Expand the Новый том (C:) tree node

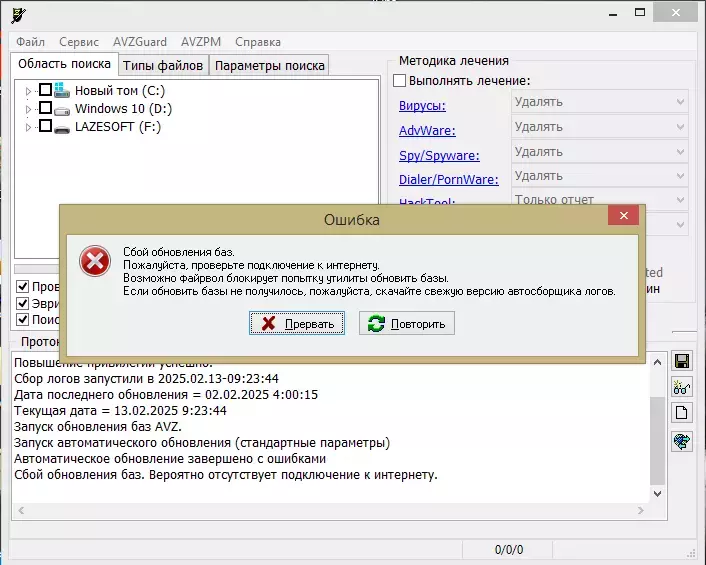coord(28,91)
